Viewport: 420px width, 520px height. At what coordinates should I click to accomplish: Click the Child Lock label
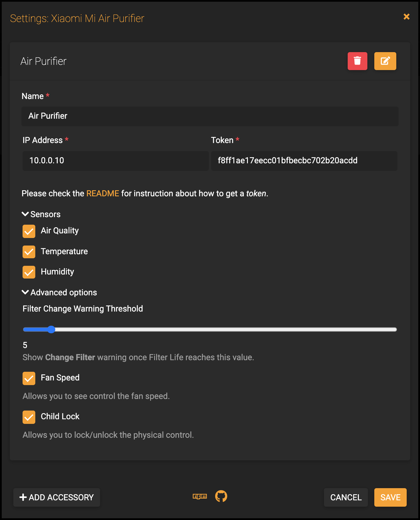60,417
